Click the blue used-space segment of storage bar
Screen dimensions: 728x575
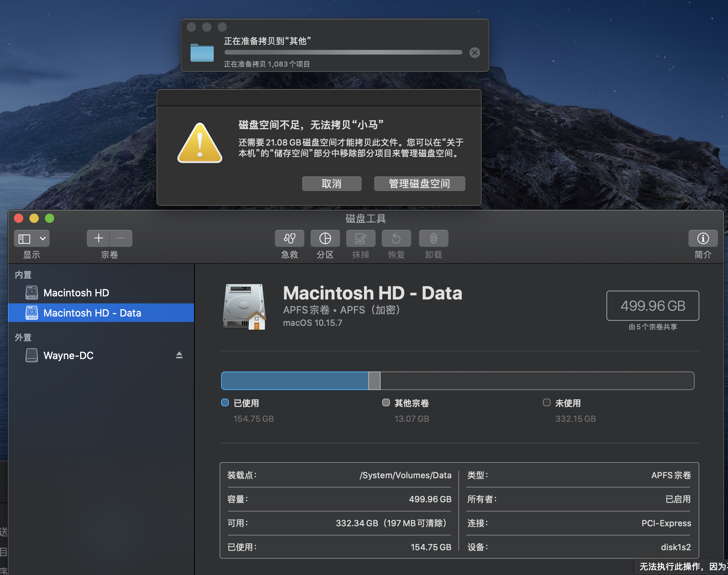pos(294,381)
